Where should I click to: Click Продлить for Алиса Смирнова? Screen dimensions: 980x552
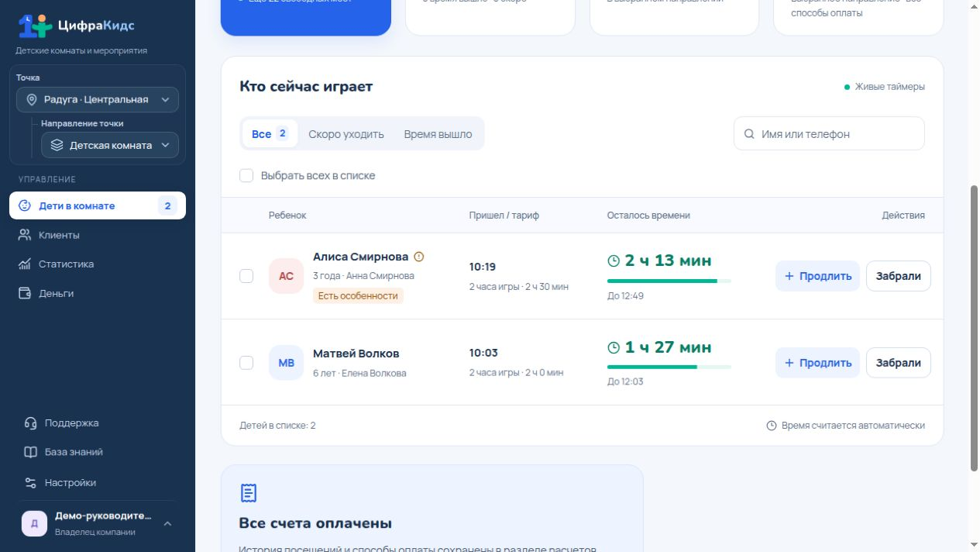click(817, 276)
